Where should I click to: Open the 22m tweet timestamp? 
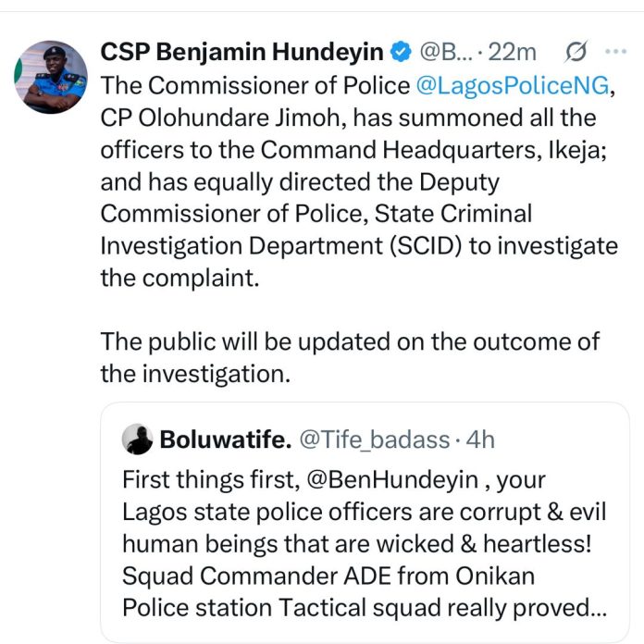point(512,52)
